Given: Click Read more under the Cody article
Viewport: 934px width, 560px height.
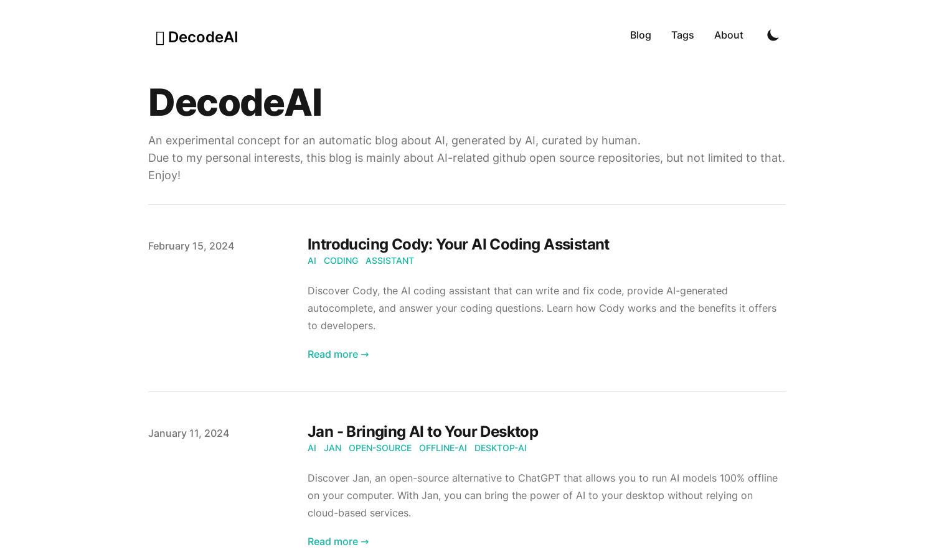Looking at the screenshot, I should click(338, 355).
